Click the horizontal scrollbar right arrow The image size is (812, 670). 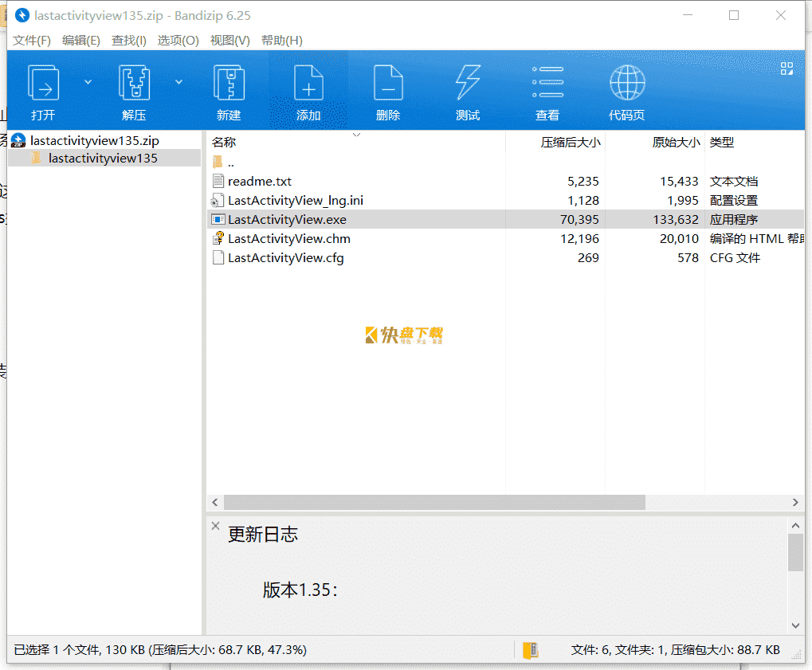[x=795, y=502]
